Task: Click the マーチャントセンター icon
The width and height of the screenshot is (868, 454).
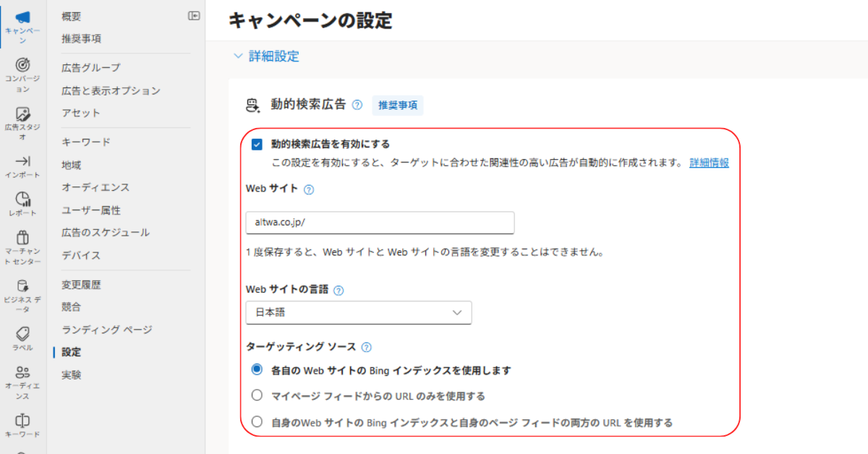Action: (x=22, y=237)
